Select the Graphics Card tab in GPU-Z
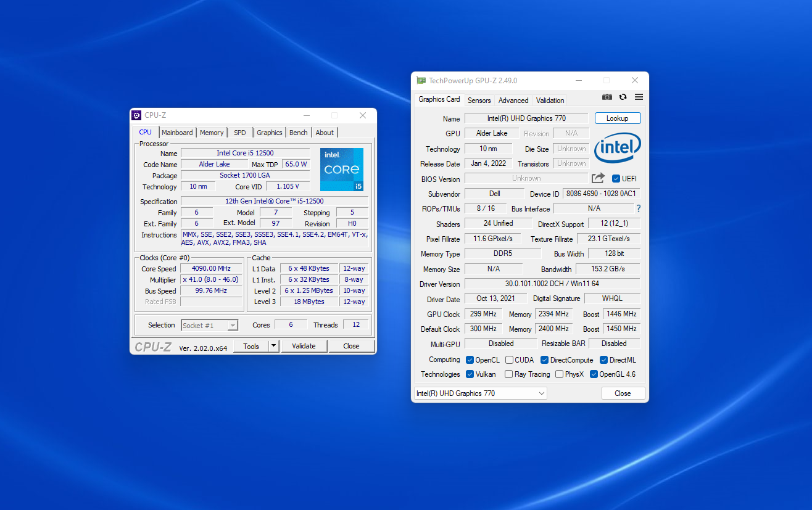Image resolution: width=812 pixels, height=510 pixels. [439, 99]
